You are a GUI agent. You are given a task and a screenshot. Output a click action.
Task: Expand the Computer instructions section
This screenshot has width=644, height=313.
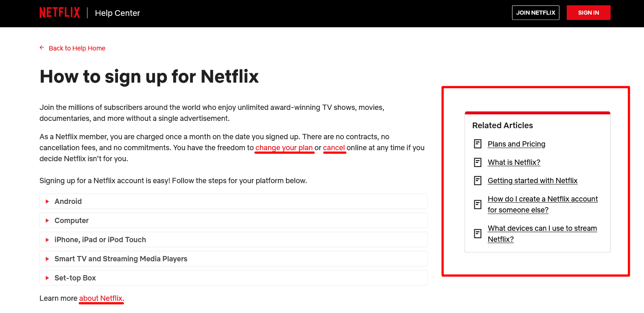click(x=72, y=221)
